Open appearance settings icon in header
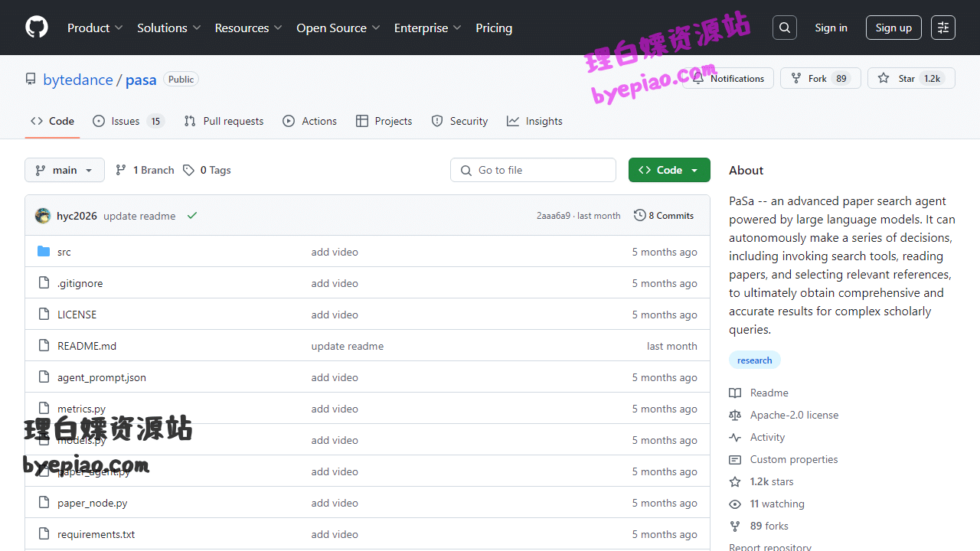Viewport: 980px width, 551px height. (x=943, y=28)
